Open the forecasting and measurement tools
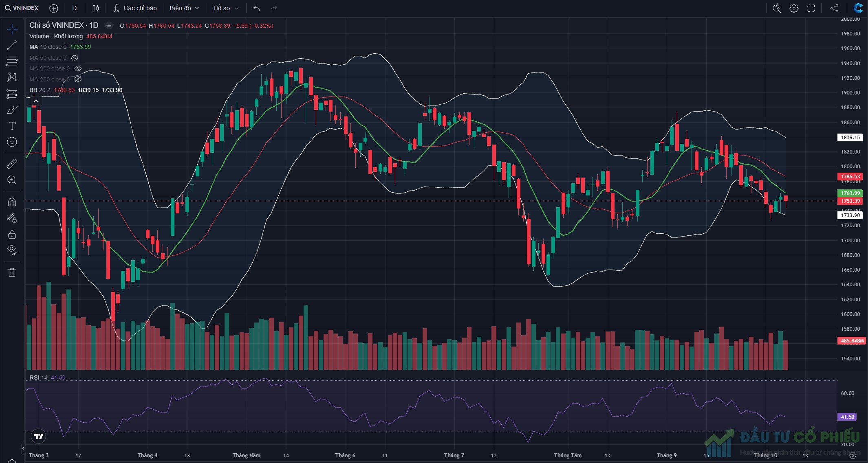The image size is (868, 463). pyautogui.click(x=12, y=94)
